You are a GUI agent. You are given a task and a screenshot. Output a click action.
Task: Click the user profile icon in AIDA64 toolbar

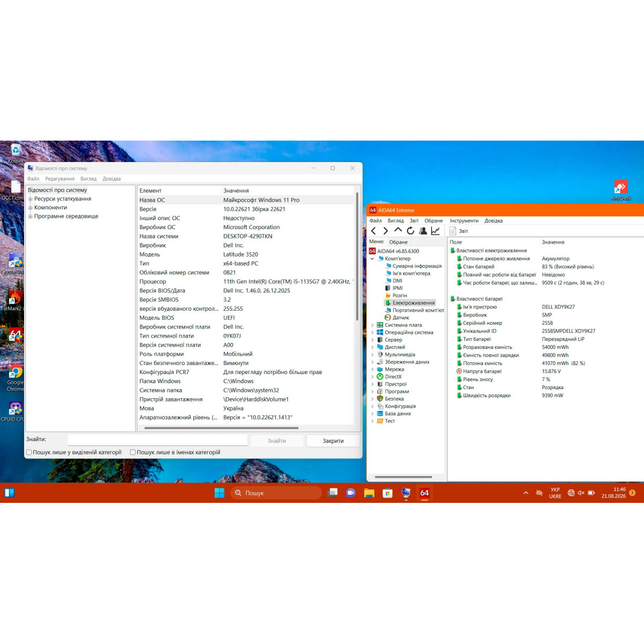pos(423,231)
